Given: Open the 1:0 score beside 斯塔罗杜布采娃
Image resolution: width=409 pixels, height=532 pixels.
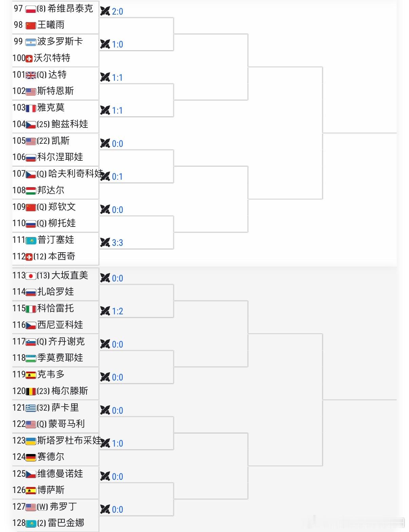Looking at the screenshot, I should click(x=117, y=444).
